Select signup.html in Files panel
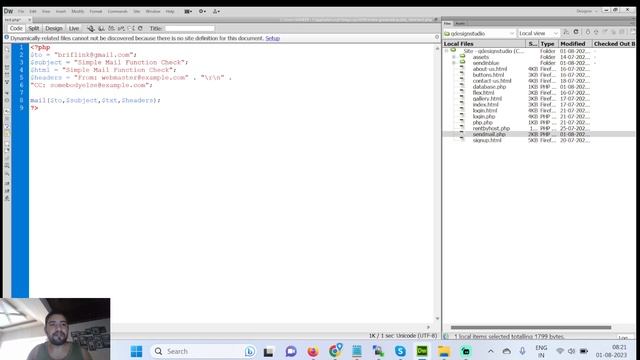The height and width of the screenshot is (360, 640). [x=487, y=140]
